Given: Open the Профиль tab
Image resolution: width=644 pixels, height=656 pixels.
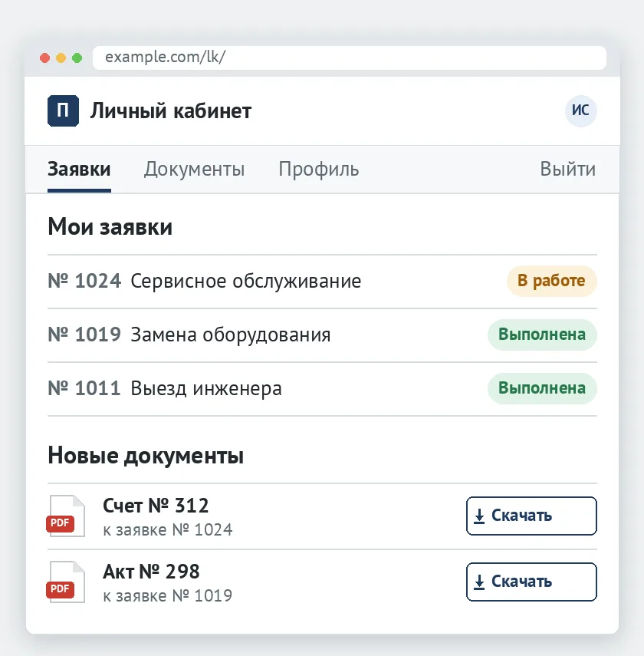Looking at the screenshot, I should pyautogui.click(x=319, y=170).
